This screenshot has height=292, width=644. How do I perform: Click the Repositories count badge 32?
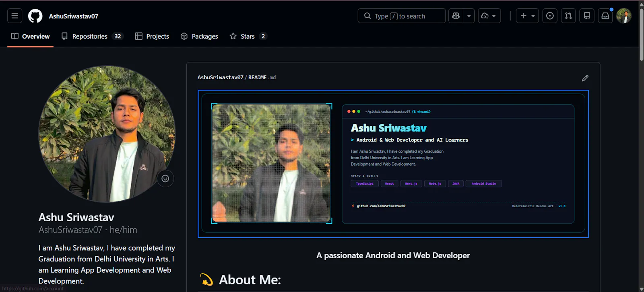(118, 36)
